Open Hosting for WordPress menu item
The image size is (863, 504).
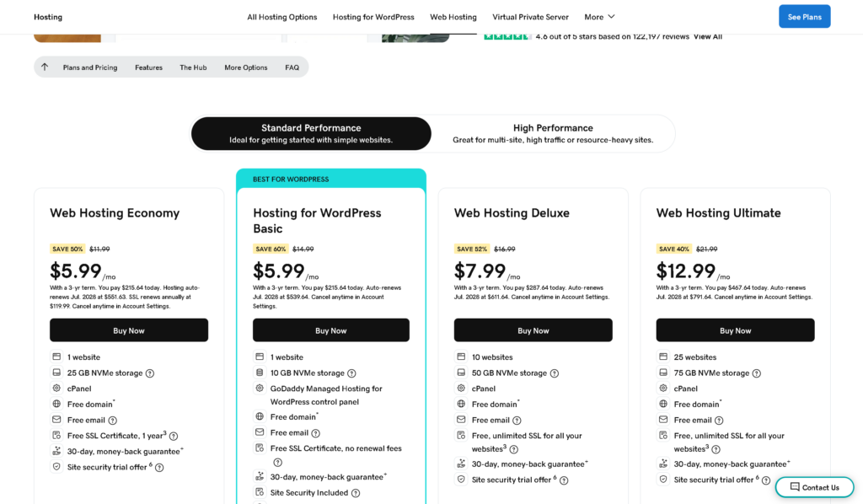tap(373, 17)
